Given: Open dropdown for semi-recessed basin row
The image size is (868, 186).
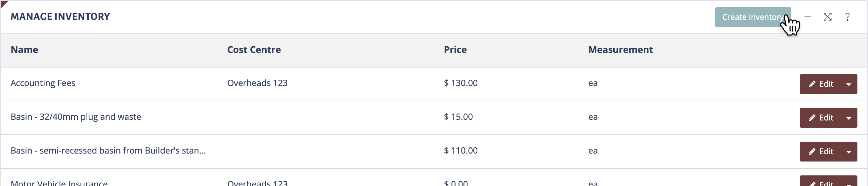Looking at the screenshot, I should [849, 151].
